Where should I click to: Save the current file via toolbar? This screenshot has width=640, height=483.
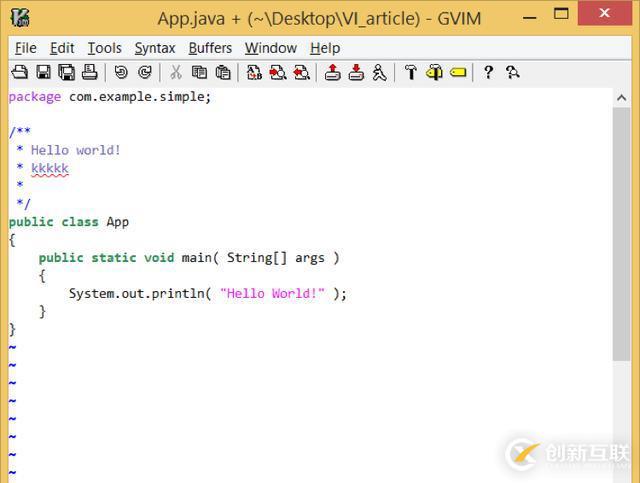coord(43,72)
